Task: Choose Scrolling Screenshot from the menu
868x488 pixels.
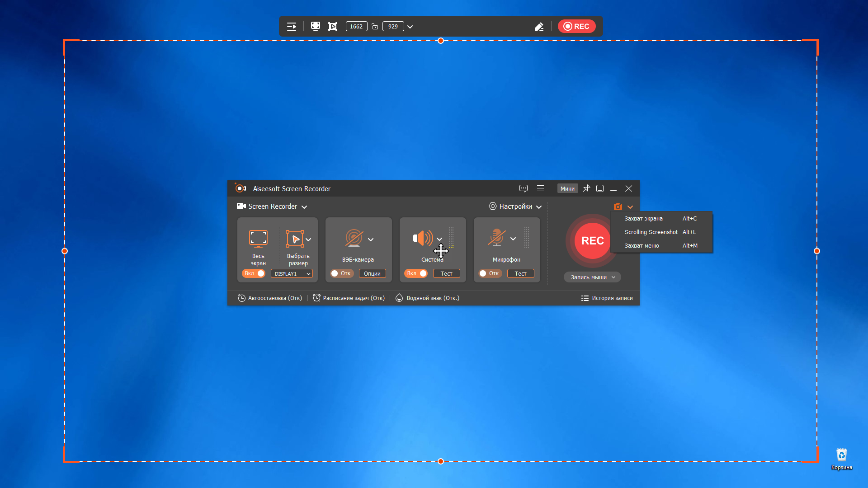Action: coord(651,232)
